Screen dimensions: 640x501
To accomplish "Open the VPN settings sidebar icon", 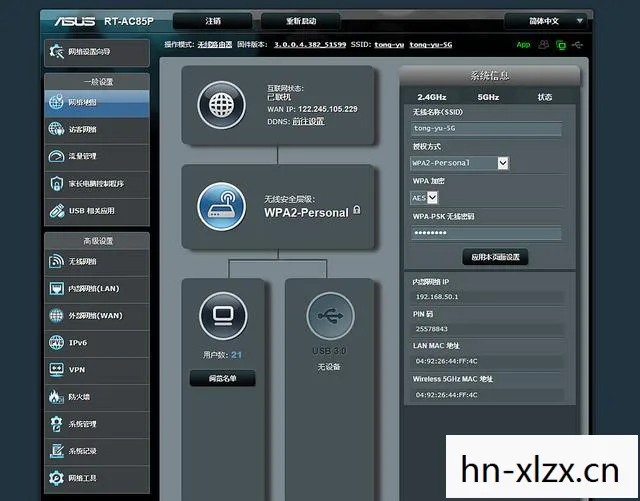I will pyautogui.click(x=56, y=369).
